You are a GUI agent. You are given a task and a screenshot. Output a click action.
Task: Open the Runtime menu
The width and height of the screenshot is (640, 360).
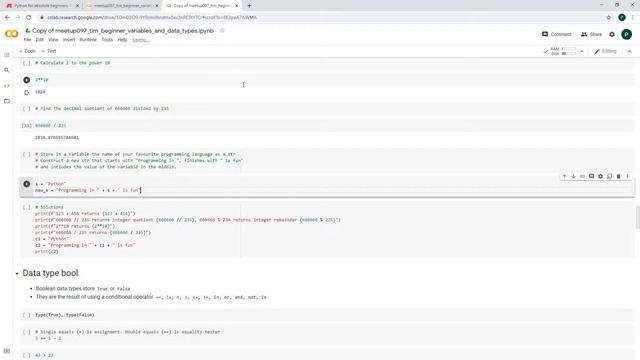88,40
